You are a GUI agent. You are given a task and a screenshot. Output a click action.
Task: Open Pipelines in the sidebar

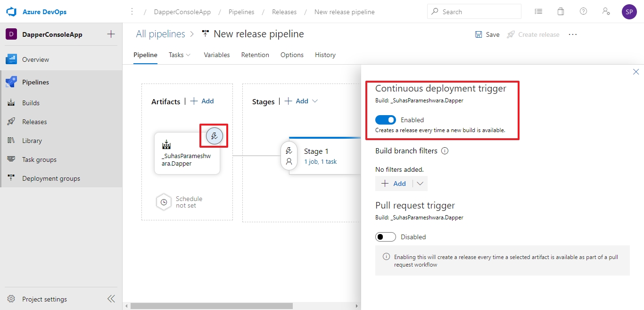(61, 82)
